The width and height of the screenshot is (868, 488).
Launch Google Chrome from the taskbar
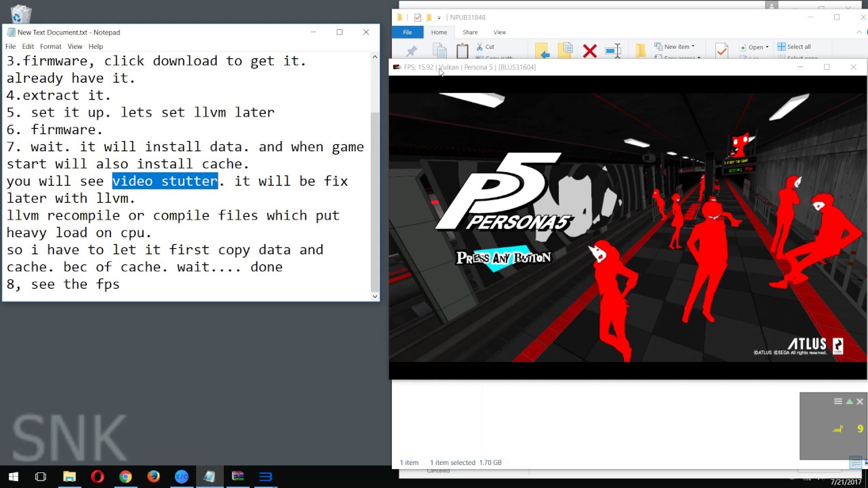[x=125, y=476]
